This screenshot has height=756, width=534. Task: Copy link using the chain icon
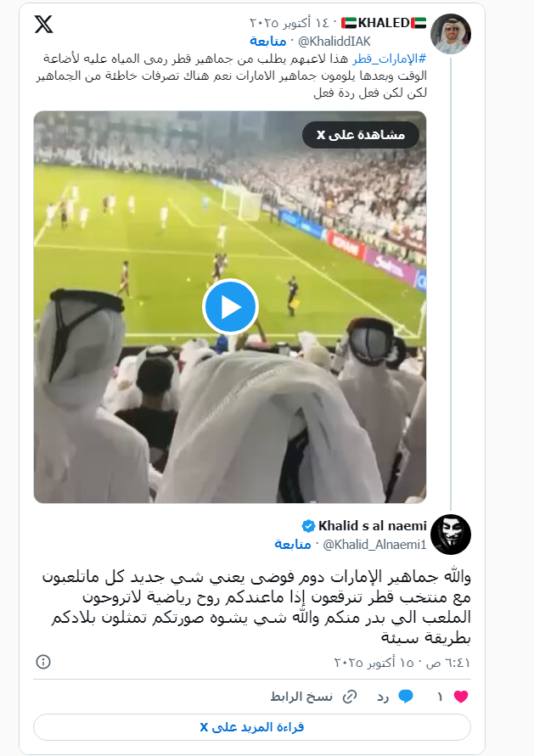349,697
